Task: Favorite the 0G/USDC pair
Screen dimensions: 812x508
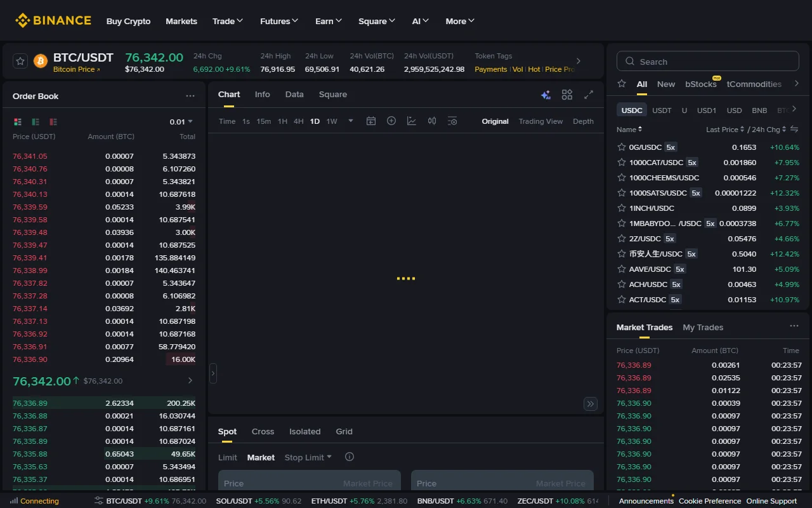Action: (622, 147)
